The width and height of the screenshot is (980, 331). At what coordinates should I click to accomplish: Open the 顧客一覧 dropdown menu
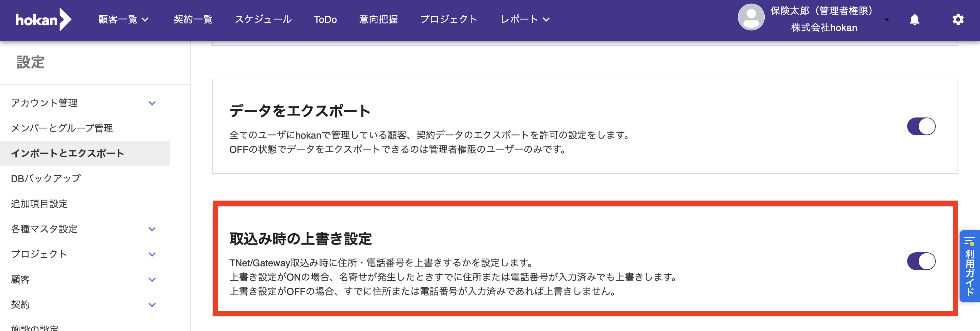123,19
